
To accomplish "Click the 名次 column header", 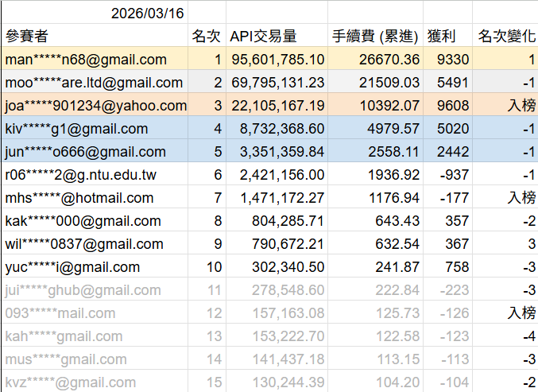I will tap(206, 36).
